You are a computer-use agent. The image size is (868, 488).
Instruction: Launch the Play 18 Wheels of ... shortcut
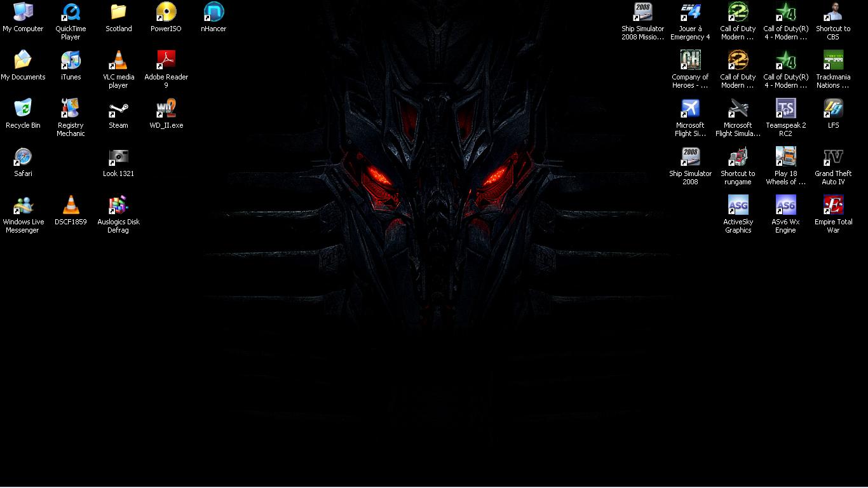coord(785,157)
